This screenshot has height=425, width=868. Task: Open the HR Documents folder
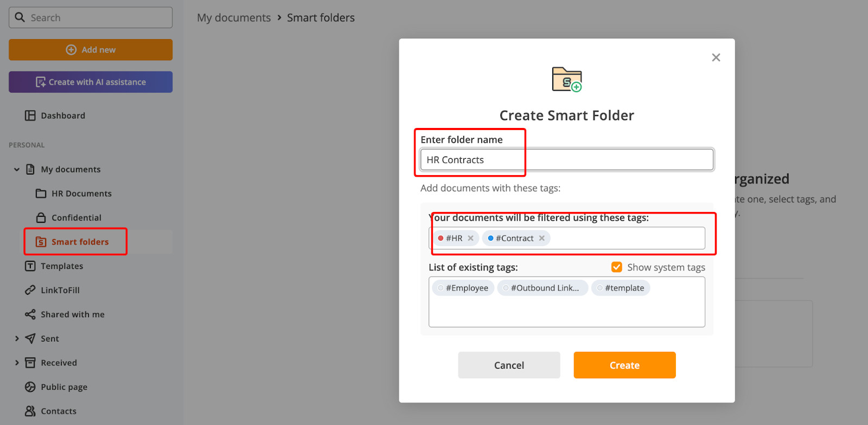pos(81,194)
